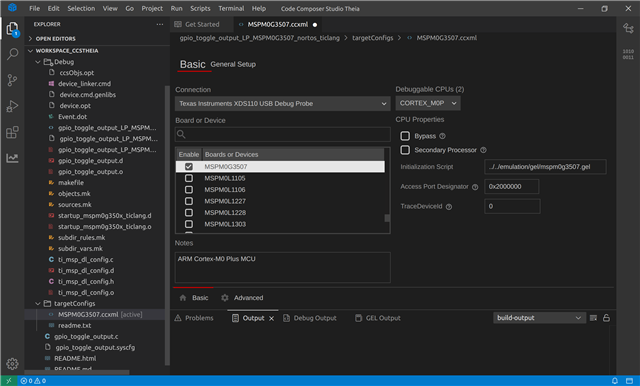
Task: Toggle bottom panel layout icon in status bar
Action: 629,381
